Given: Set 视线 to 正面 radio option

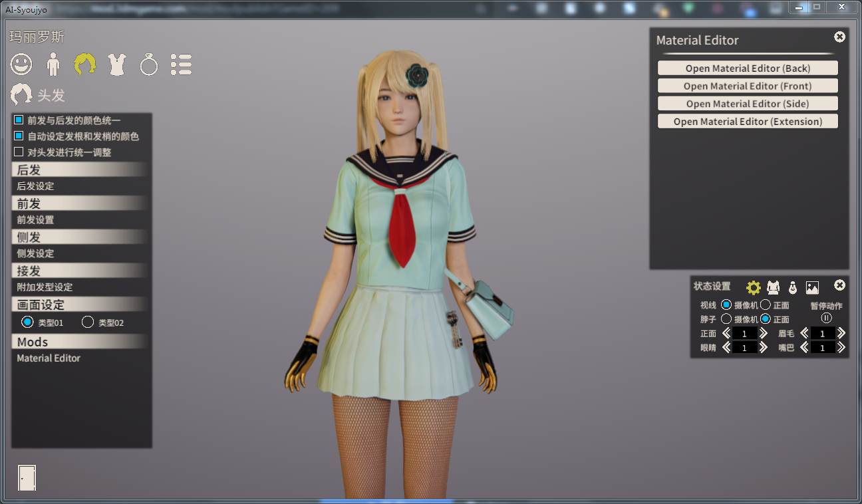Looking at the screenshot, I should pyautogui.click(x=766, y=305).
